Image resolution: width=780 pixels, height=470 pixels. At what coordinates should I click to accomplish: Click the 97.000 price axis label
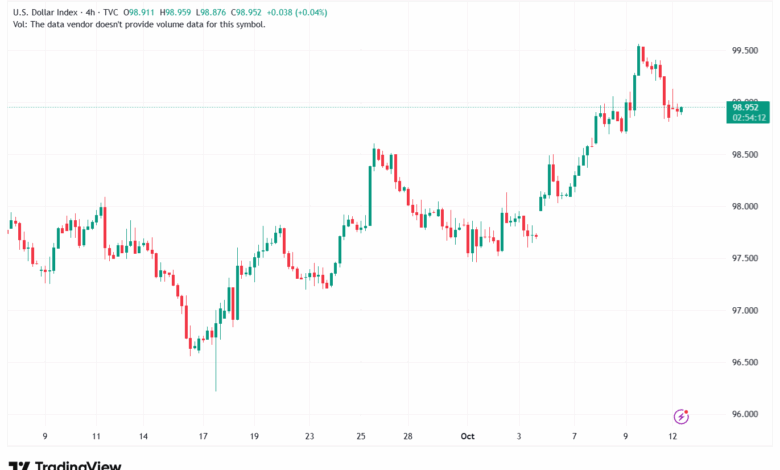pos(745,310)
